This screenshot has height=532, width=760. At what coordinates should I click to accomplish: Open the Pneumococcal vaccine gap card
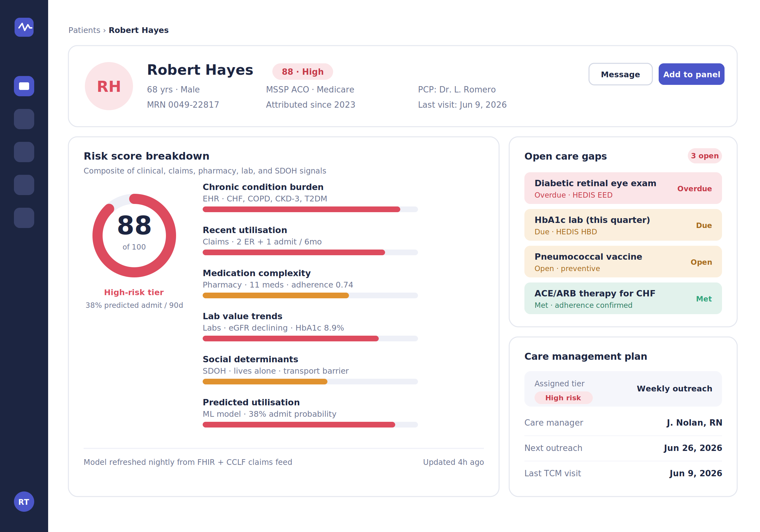coord(623,262)
